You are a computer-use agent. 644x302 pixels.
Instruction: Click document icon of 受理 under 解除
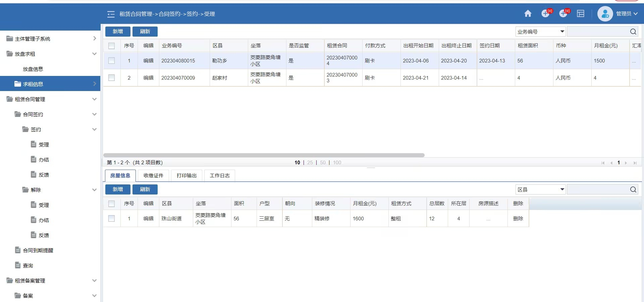coord(34,205)
